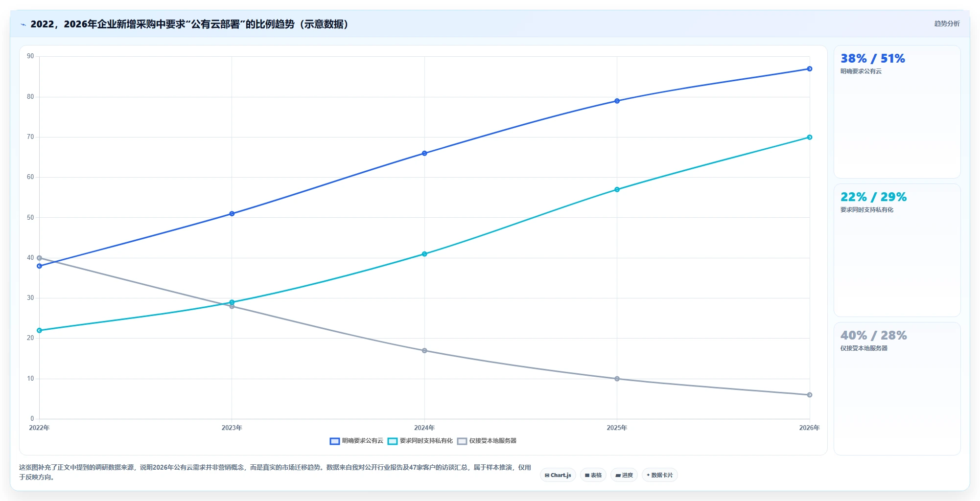Click the cyan line's 2022年 data point at 22
The width and height of the screenshot is (980, 501).
[x=40, y=331]
